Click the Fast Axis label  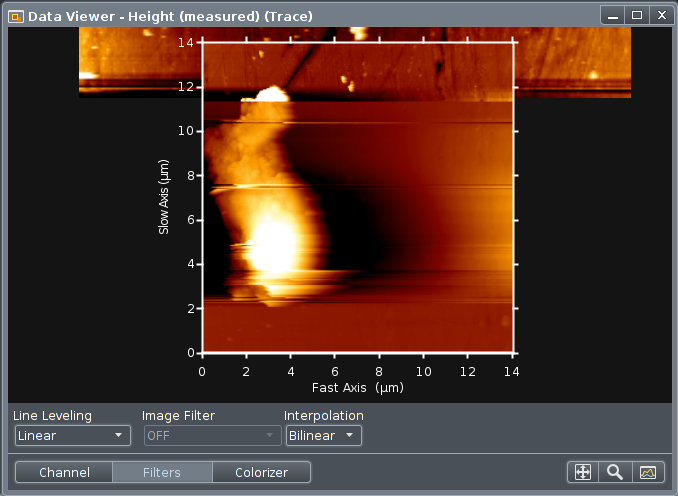point(356,387)
